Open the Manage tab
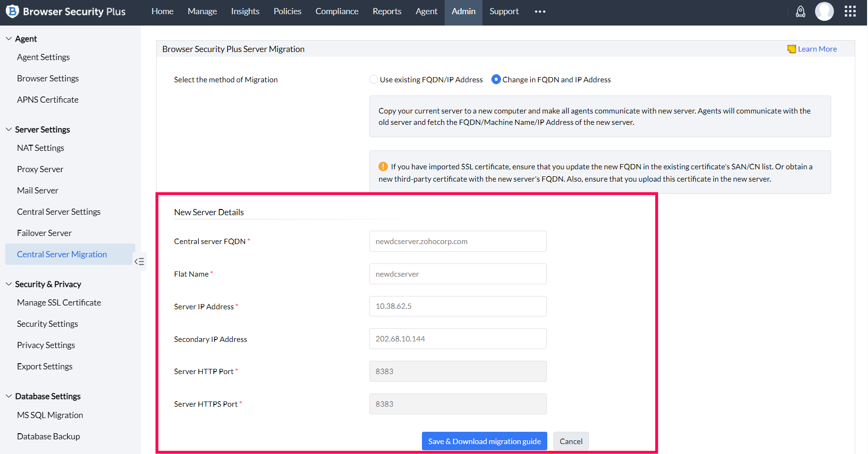The width and height of the screenshot is (868, 454). [x=202, y=11]
